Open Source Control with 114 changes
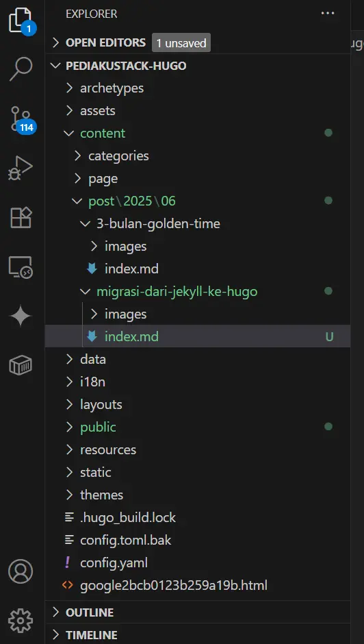This screenshot has width=364, height=644. [x=21, y=119]
